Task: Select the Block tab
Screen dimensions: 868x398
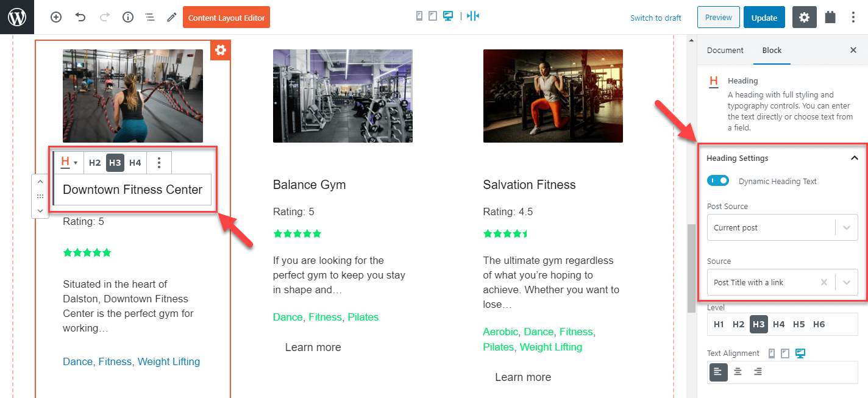Action: pos(772,51)
